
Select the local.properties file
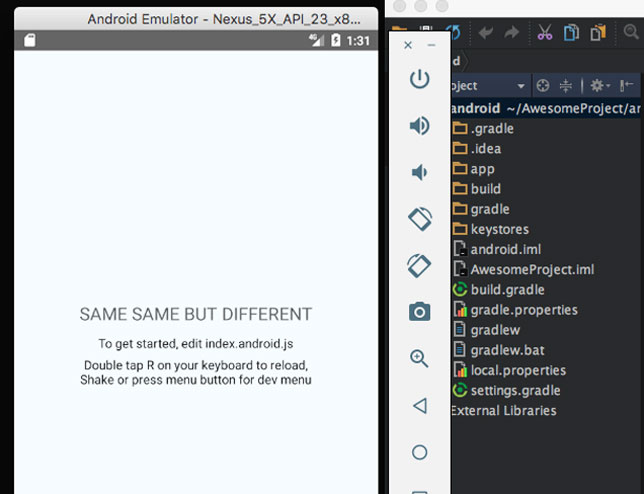coord(509,370)
